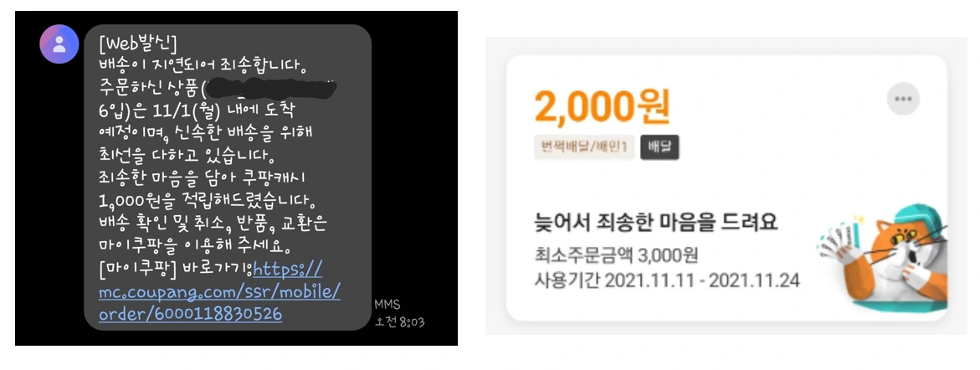
Task: Tap the 사용기간 2021.11.11 - 2021.11.24 line
Action: [x=667, y=280]
